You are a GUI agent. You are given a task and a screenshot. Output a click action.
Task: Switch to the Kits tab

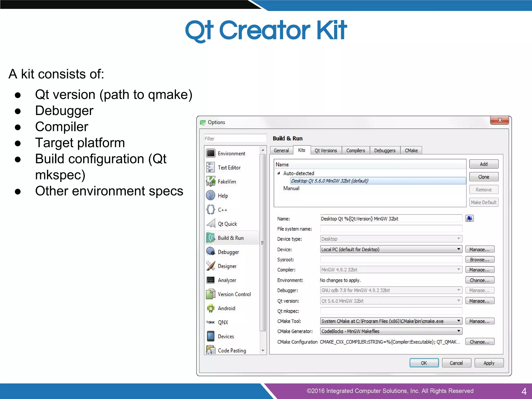[x=302, y=150]
